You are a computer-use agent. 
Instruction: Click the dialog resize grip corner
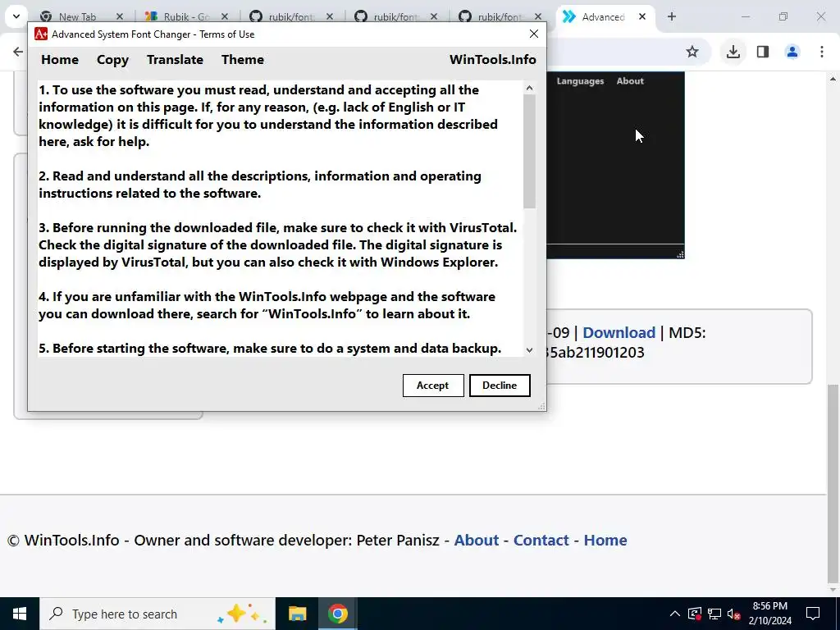tap(541, 407)
